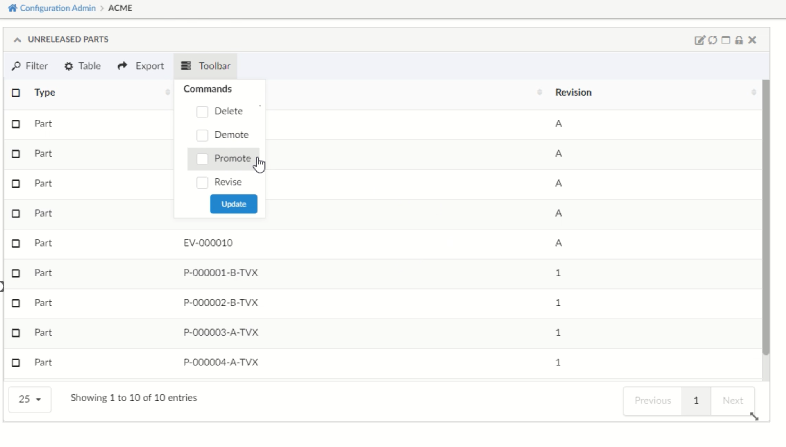
Task: Click the lock icon in widget header
Action: 739,40
